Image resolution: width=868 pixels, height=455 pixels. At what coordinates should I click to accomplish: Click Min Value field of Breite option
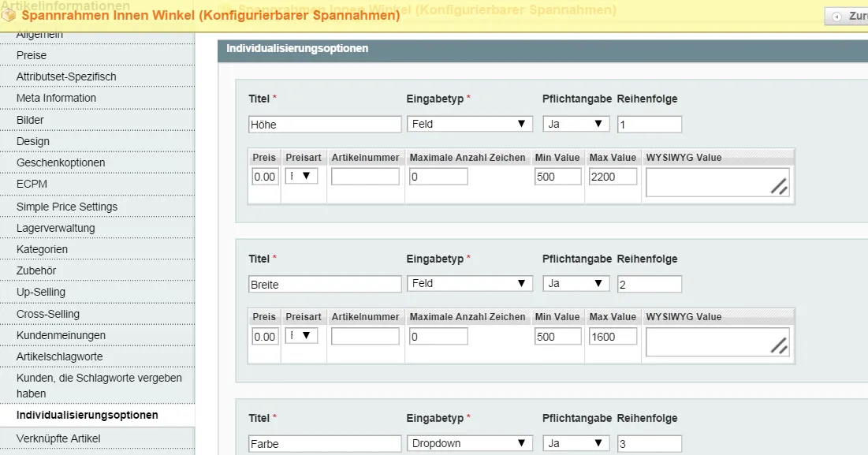tap(557, 337)
